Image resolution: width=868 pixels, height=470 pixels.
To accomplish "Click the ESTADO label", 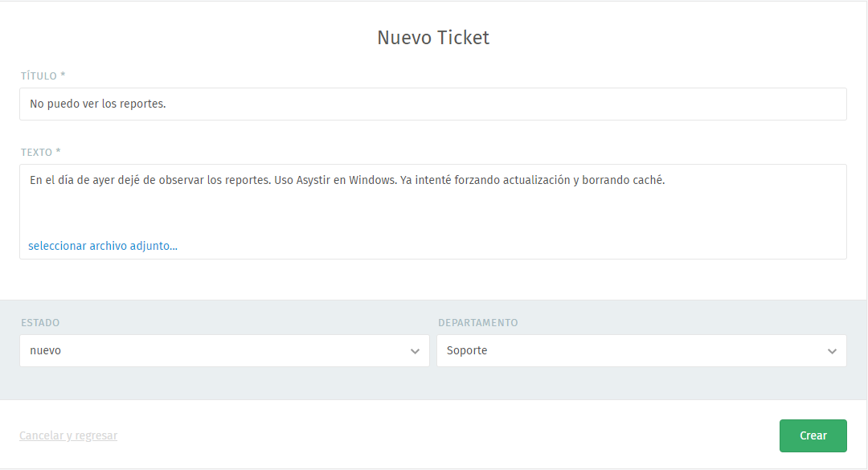I will [40, 323].
